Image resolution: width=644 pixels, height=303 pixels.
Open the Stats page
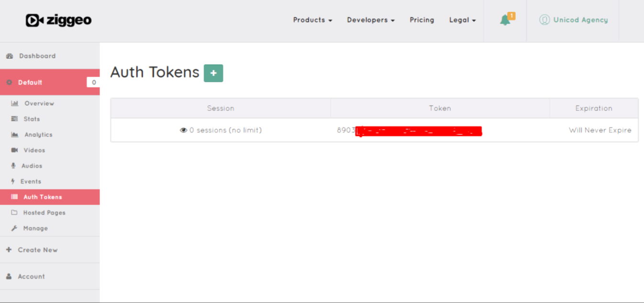click(x=32, y=119)
